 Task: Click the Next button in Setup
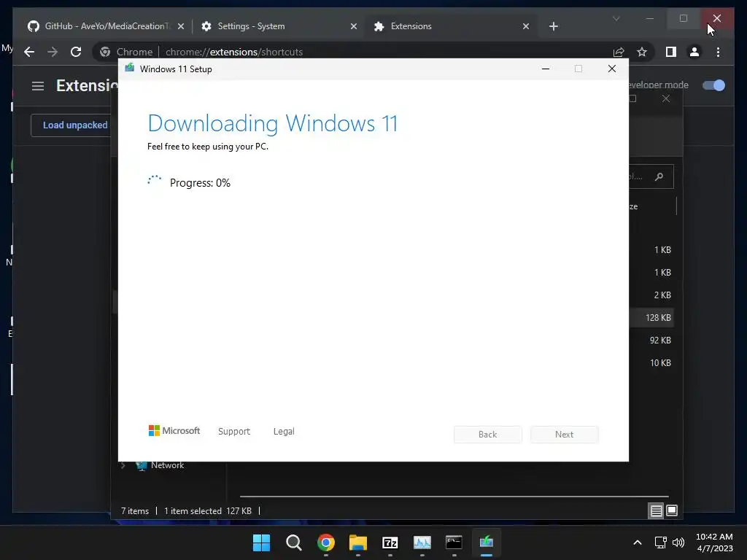pyautogui.click(x=564, y=435)
